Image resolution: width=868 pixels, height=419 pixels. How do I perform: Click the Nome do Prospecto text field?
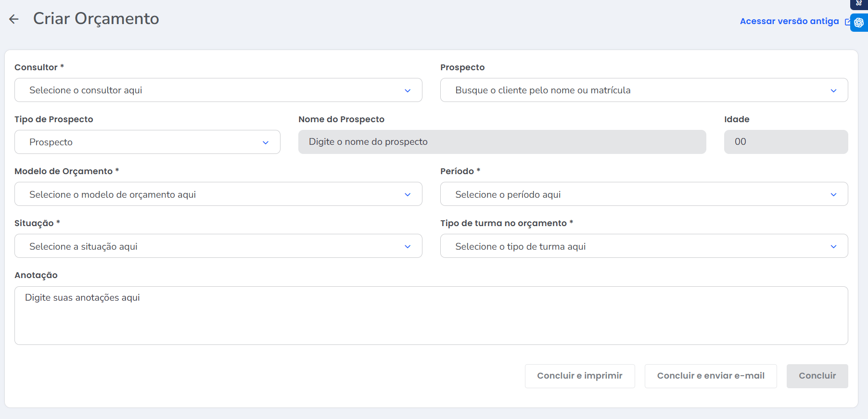click(502, 142)
